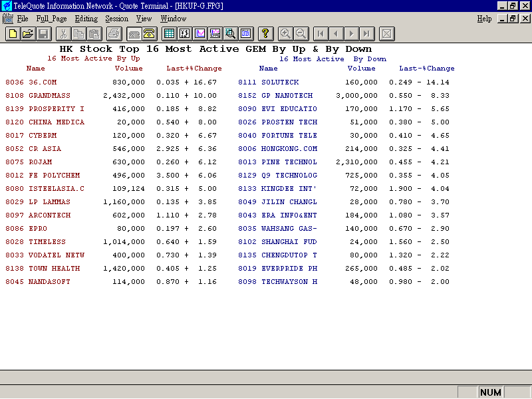532x399 pixels.
Task: Restore the inner HKUP-G.FPG document window
Action: pos(513,19)
